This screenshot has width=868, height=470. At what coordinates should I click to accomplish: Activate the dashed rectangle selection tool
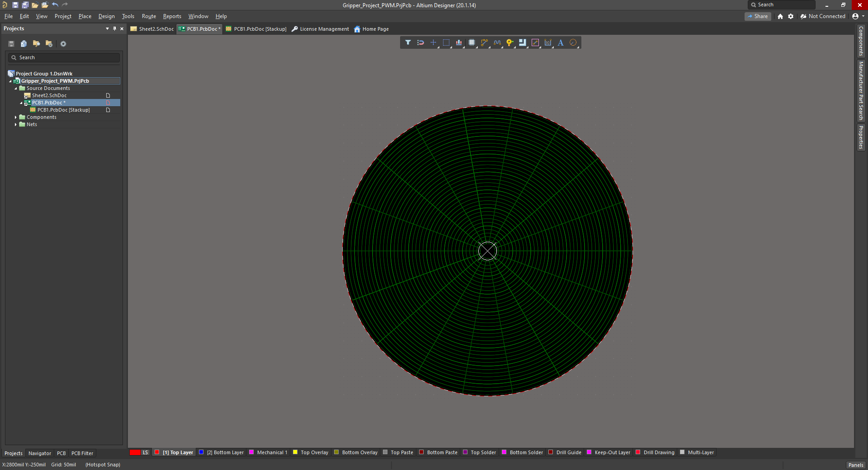click(x=446, y=42)
